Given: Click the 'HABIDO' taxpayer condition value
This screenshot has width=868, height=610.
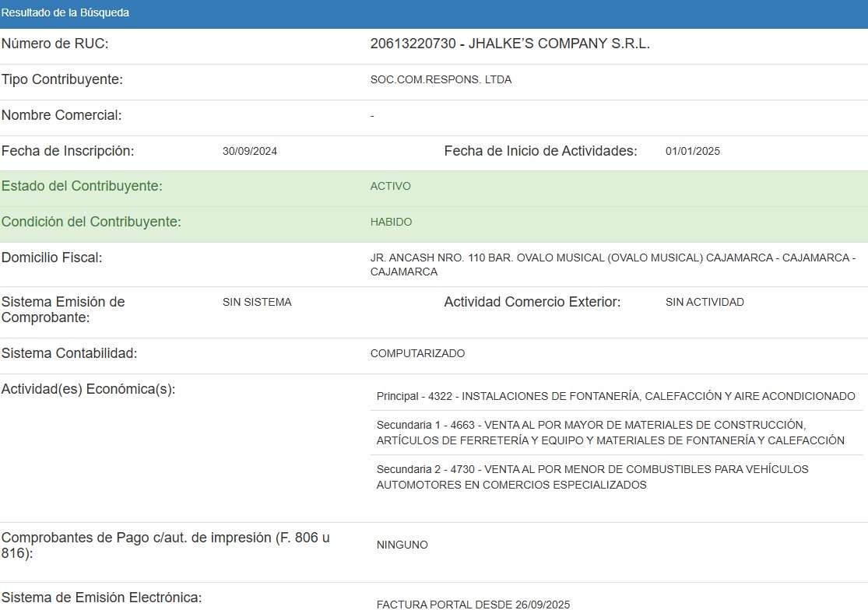Looking at the screenshot, I should tap(391, 223).
